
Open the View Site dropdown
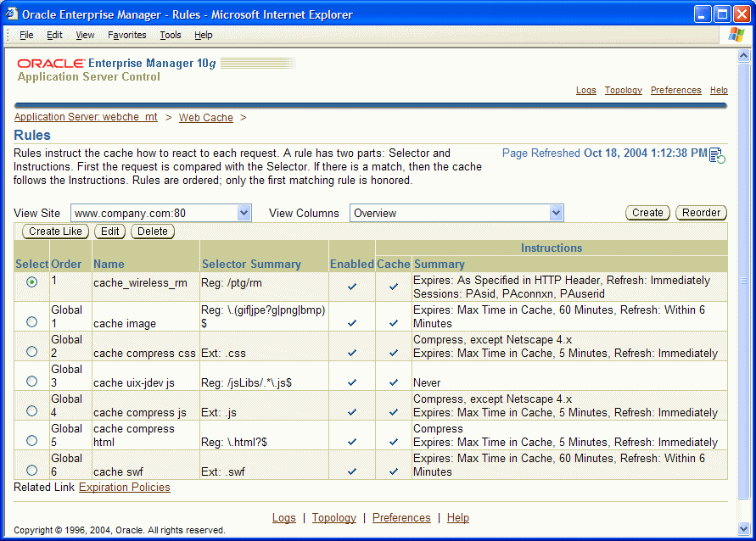244,213
